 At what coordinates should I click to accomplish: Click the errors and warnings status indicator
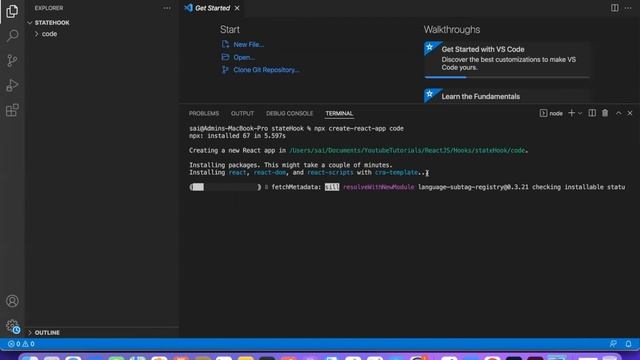tap(21, 344)
